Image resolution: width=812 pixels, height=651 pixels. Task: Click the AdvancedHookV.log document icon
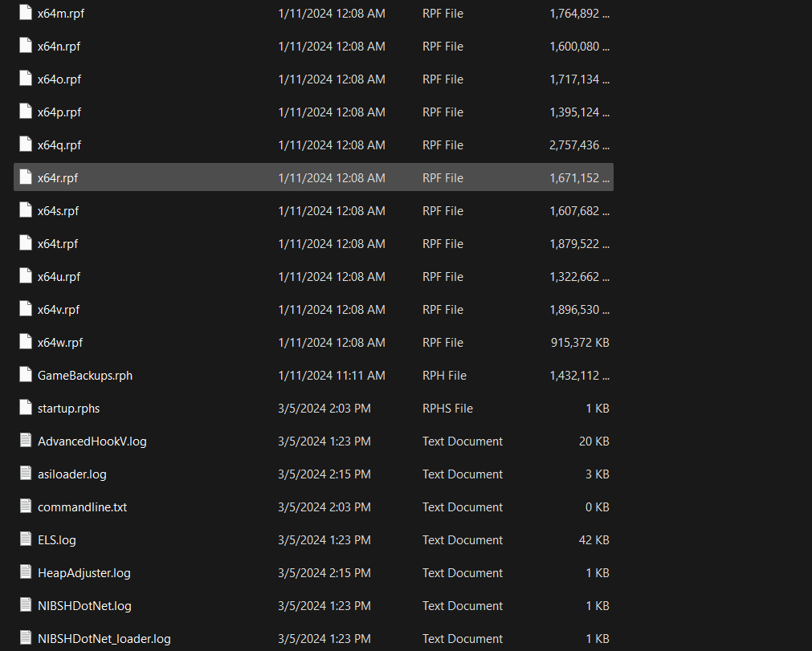click(26, 441)
